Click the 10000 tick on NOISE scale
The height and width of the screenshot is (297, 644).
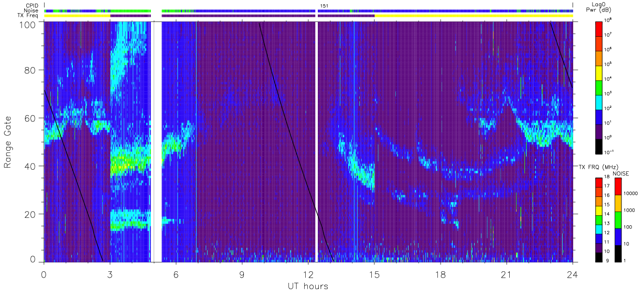(x=630, y=193)
